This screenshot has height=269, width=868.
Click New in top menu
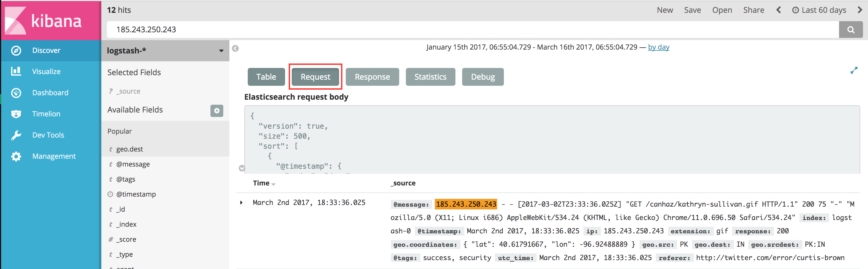tap(665, 10)
